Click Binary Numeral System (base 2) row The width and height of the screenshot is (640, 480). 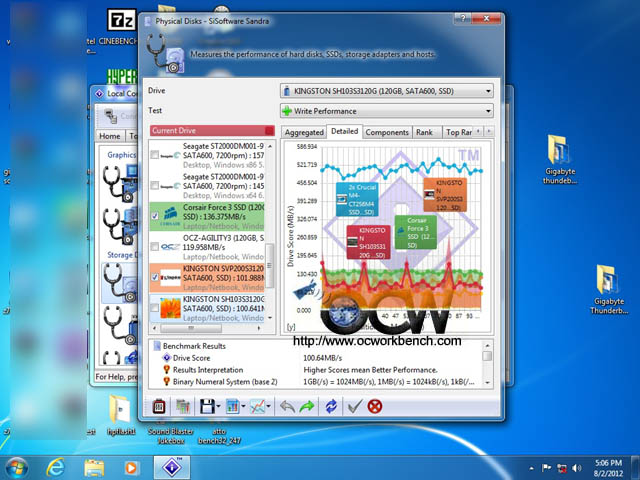coord(314,382)
